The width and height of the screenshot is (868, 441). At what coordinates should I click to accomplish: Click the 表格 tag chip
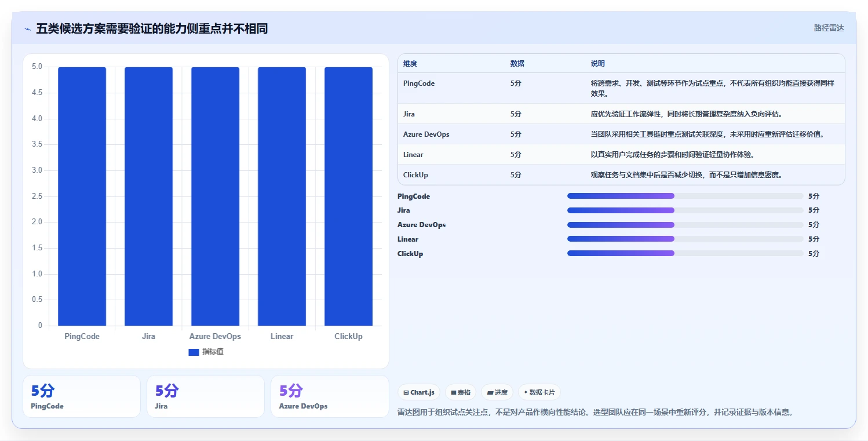[x=461, y=392]
